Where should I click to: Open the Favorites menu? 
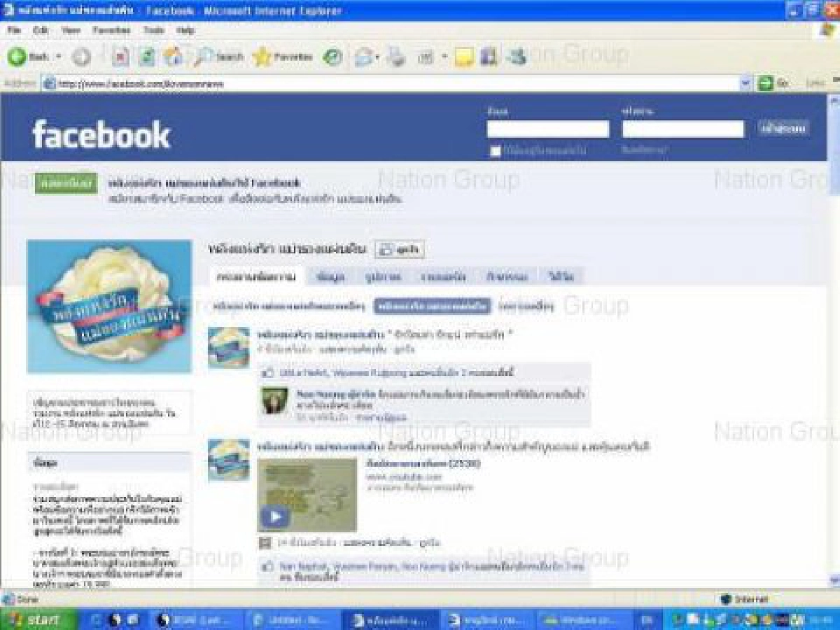pyautogui.click(x=111, y=31)
